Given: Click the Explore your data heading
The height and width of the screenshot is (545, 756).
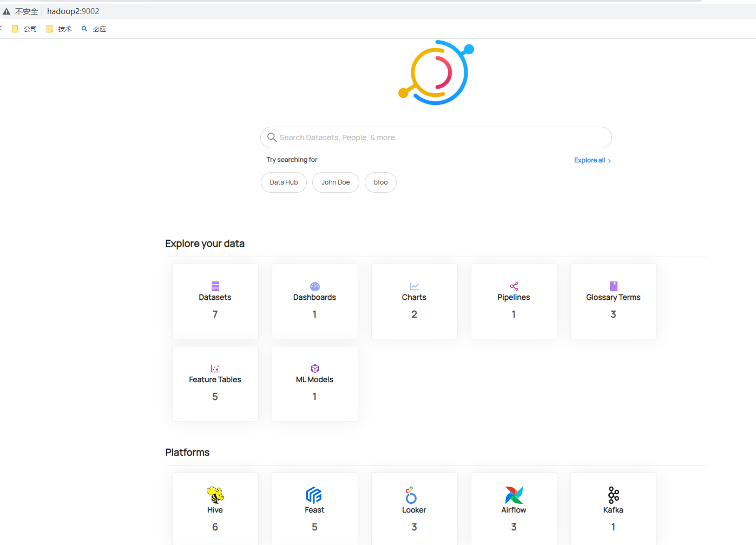Looking at the screenshot, I should [205, 244].
